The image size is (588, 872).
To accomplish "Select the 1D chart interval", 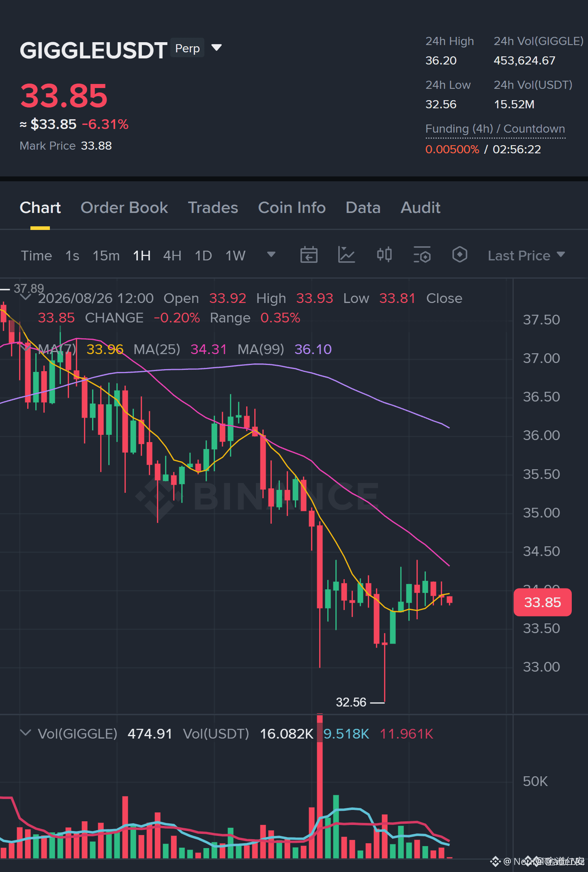I will pos(204,256).
